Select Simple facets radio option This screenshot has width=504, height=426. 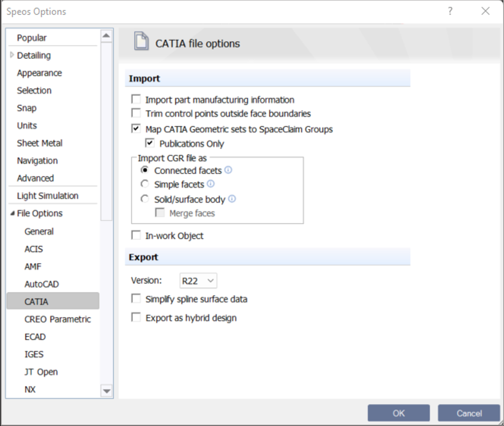(x=145, y=184)
